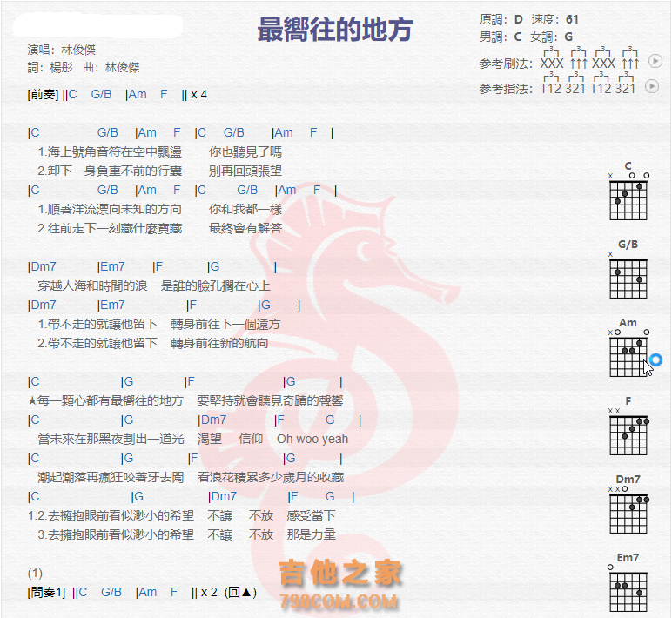Click the 前奏 section label
Viewport: 672px width, 618px height.
(43, 94)
